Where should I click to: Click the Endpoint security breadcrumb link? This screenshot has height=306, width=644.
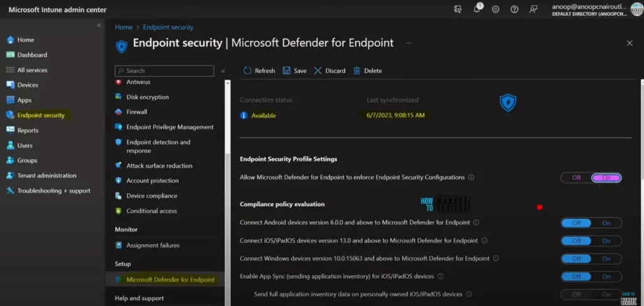168,27
